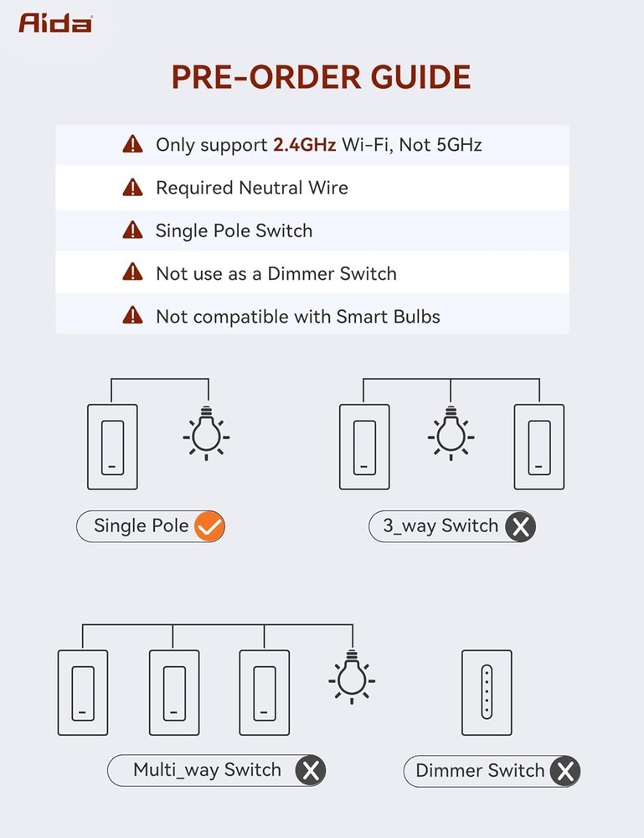Click the Single Pole label

[141, 527]
